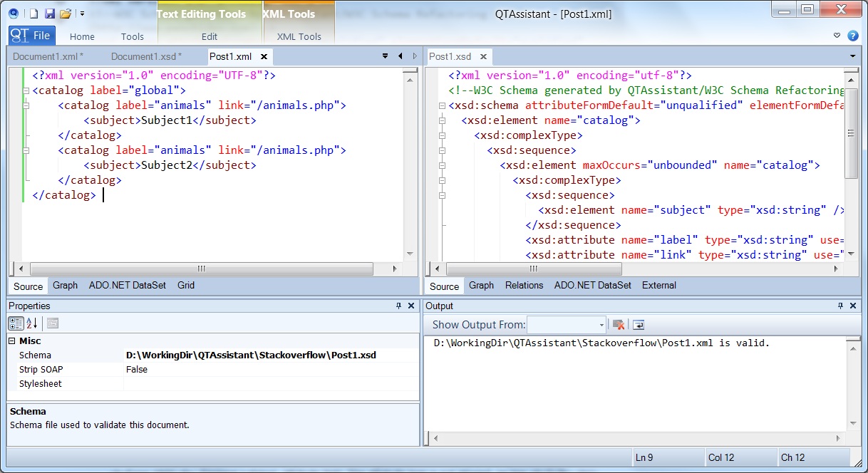This screenshot has height=473, width=868.
Task: Clear the output with the red X icon
Action: (x=619, y=325)
